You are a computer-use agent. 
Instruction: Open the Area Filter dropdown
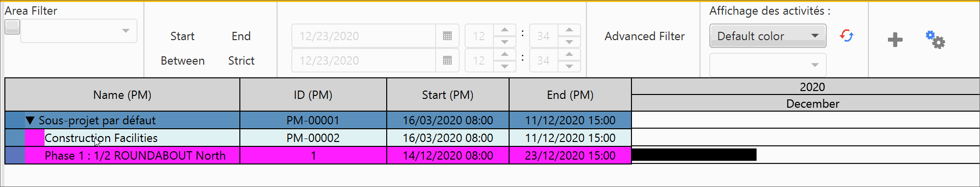78,31
